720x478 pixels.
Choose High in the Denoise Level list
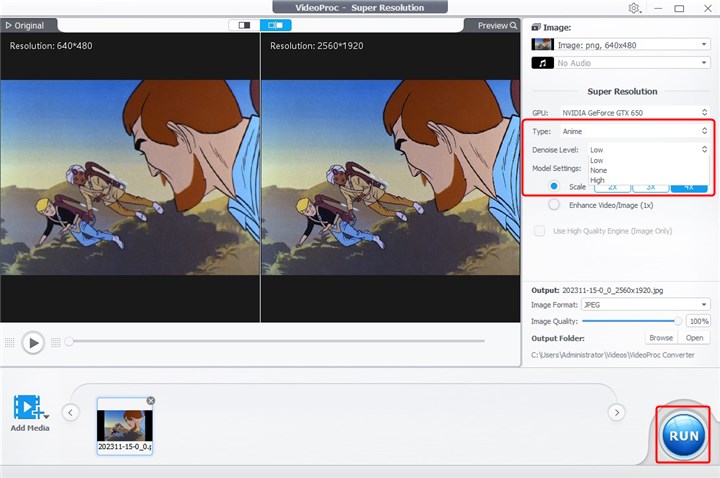(x=649, y=180)
